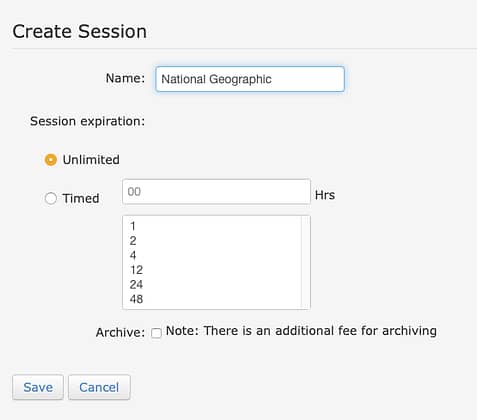
Task: Choose 1 hour from the list
Action: (212, 226)
